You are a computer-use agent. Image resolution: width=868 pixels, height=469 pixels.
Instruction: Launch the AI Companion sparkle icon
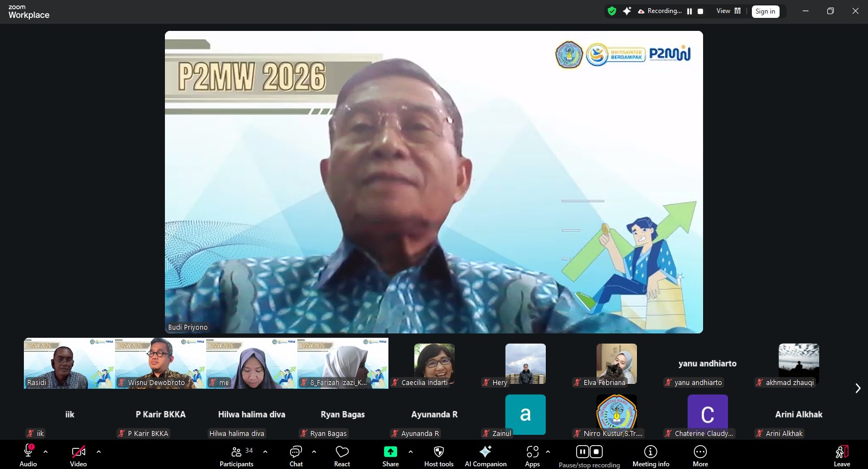point(485,452)
